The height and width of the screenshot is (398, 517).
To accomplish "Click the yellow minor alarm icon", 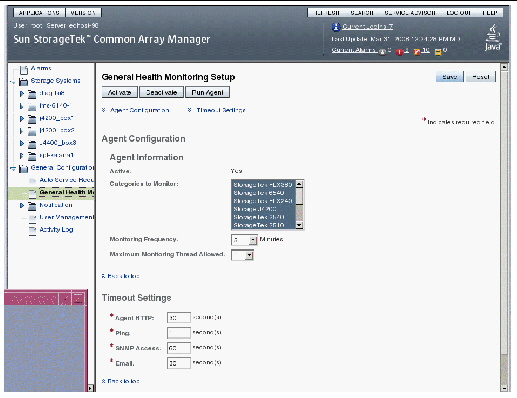I will coord(438,52).
